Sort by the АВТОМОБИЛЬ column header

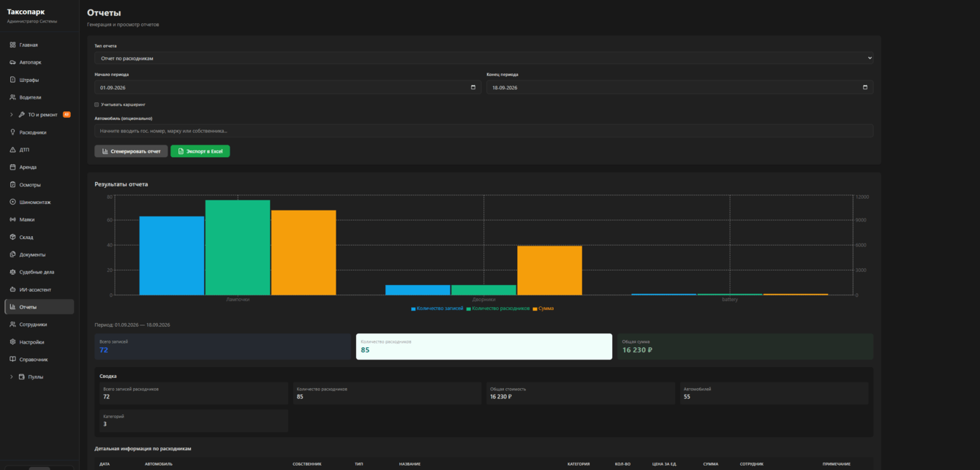(159, 464)
